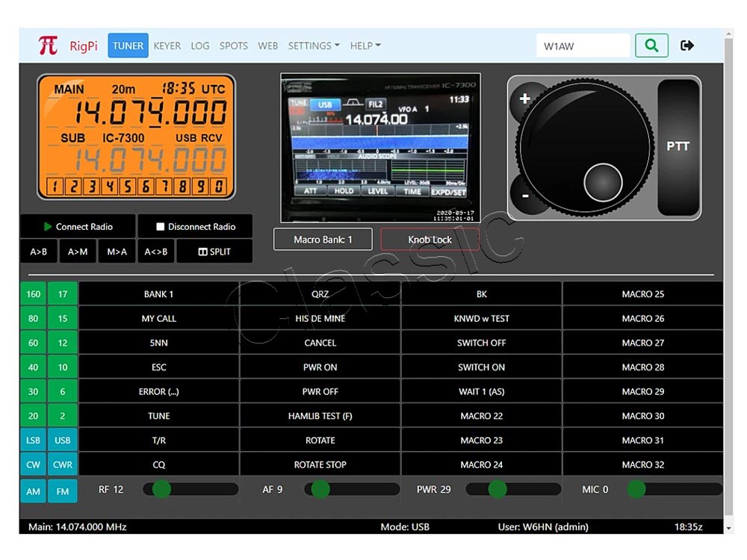Viewport: 747px width, 560px height.
Task: Select the 6 meter band button
Action: click(63, 392)
